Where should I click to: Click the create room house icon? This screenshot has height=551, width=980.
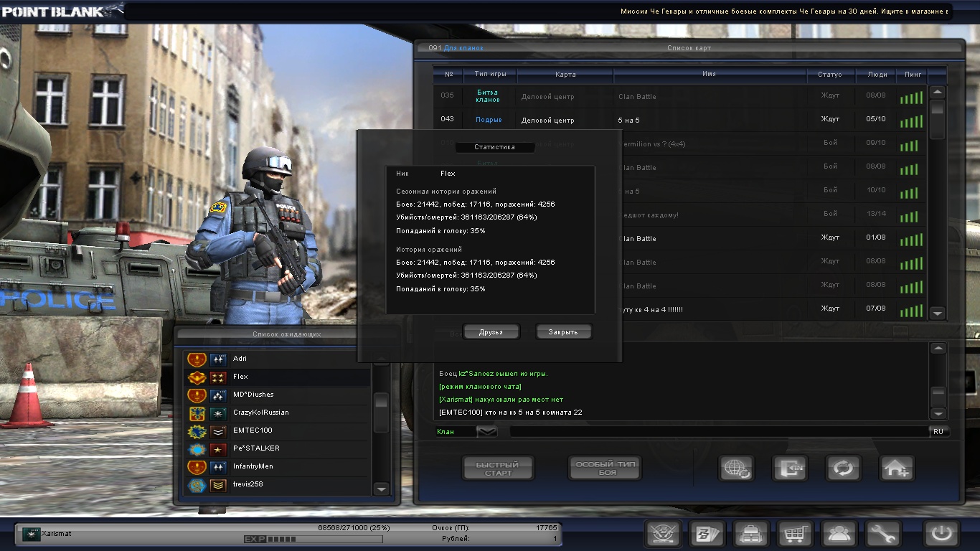897,468
